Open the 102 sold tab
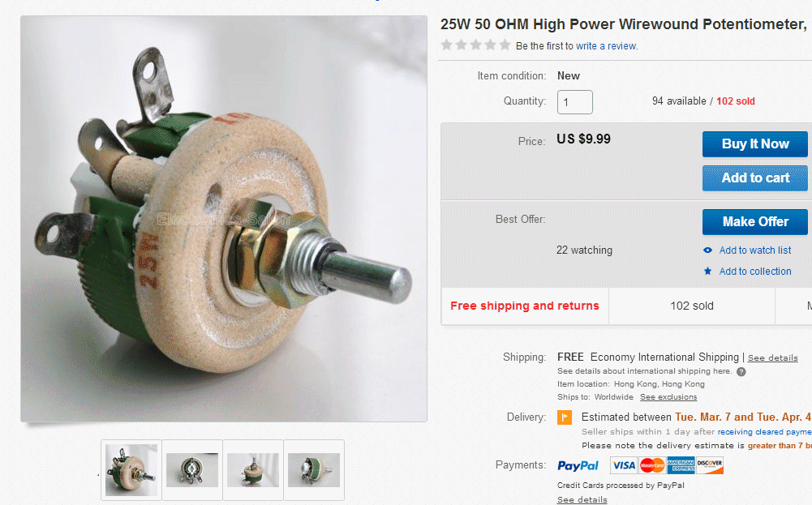 [692, 306]
